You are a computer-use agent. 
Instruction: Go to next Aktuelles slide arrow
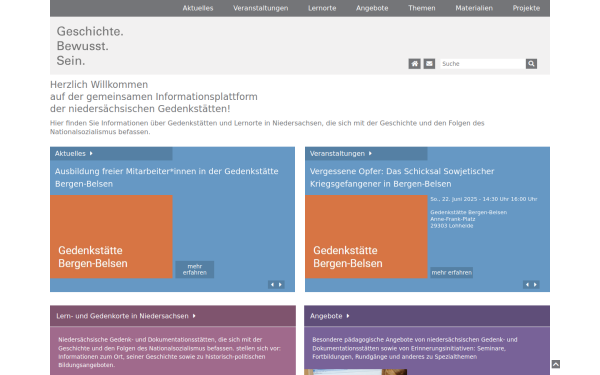coord(280,285)
